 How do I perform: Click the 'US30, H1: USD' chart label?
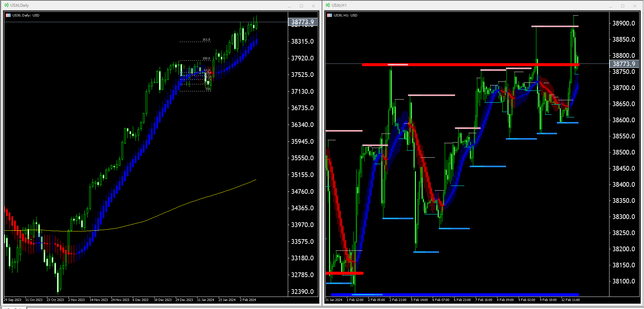pyautogui.click(x=345, y=15)
